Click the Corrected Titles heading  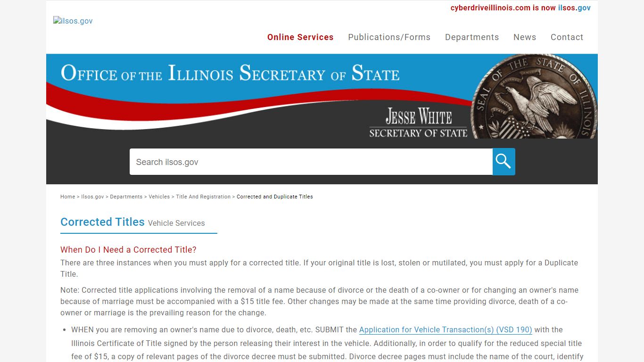pos(102,222)
